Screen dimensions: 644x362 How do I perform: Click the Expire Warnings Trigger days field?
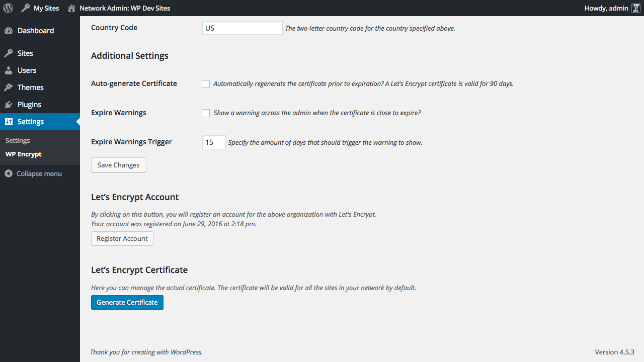pos(214,142)
